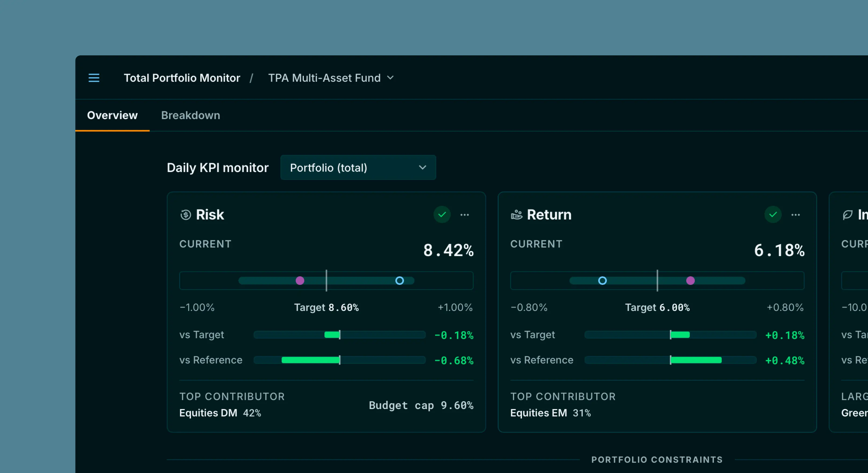868x473 pixels.
Task: Click the +1.00% upper bound label
Action: pyautogui.click(x=455, y=307)
